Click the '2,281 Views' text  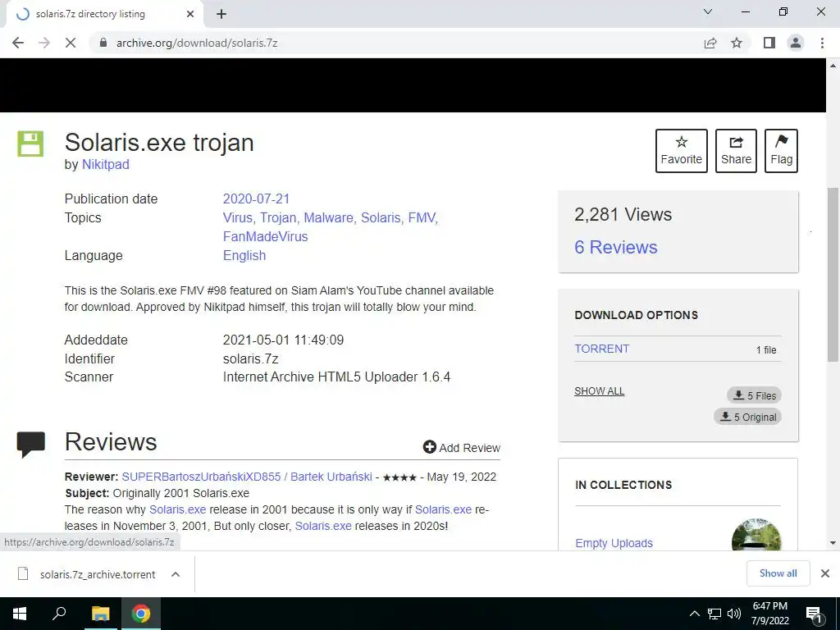click(x=623, y=214)
